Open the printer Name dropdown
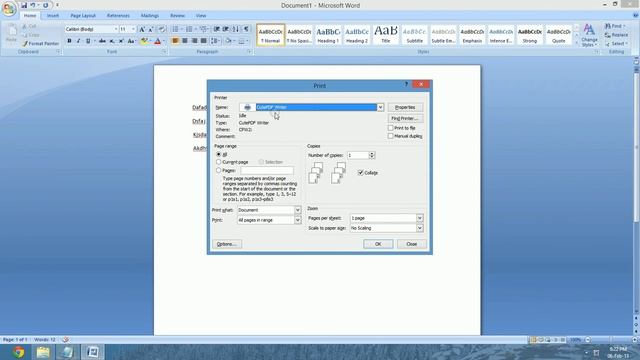This screenshot has height=360, width=640. click(x=380, y=107)
